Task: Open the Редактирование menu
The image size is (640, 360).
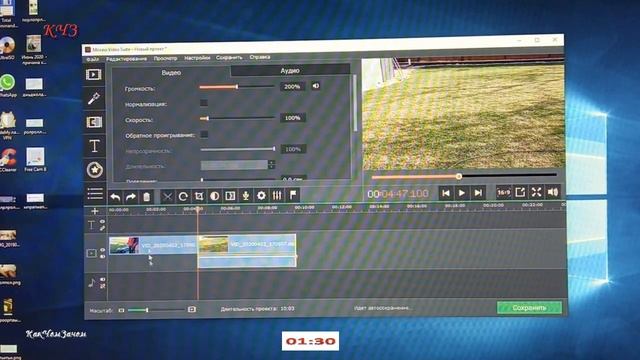Action: click(x=127, y=59)
